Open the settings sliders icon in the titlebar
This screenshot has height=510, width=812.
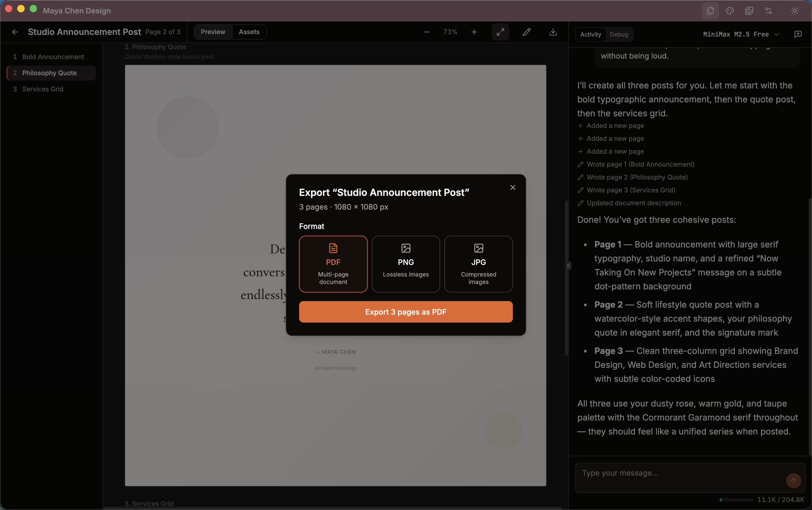(x=769, y=10)
